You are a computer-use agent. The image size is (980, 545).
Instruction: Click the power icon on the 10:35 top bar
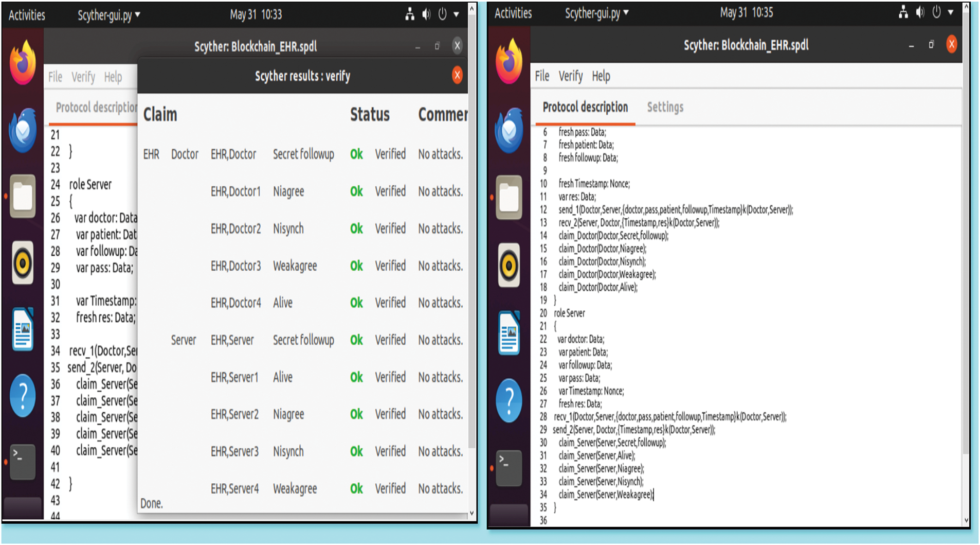[936, 13]
